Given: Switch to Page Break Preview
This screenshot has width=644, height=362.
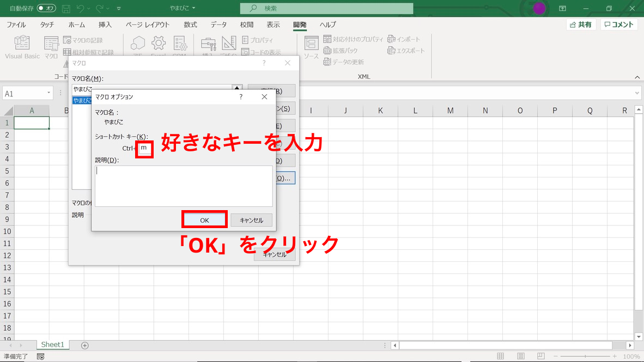Looking at the screenshot, I should tap(541, 356).
